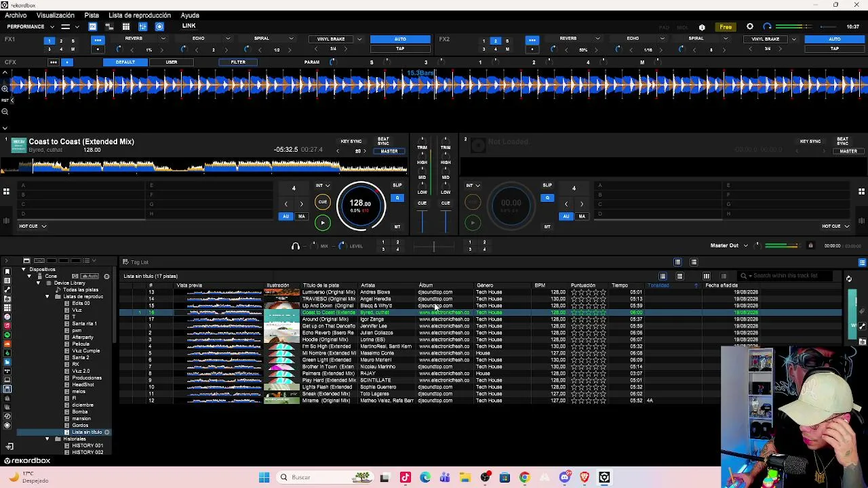The width and height of the screenshot is (868, 488).
Task: Zoom in the waveform with magnifier plus
Action: (5, 88)
